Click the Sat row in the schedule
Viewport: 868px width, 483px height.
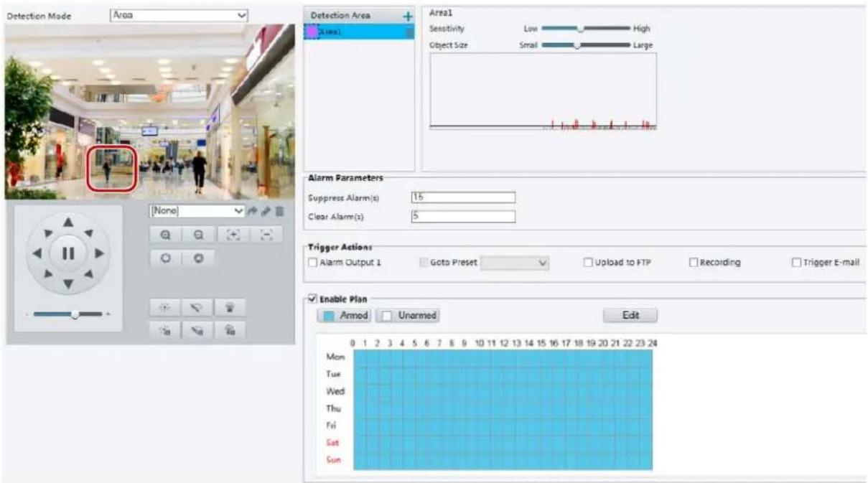click(503, 443)
